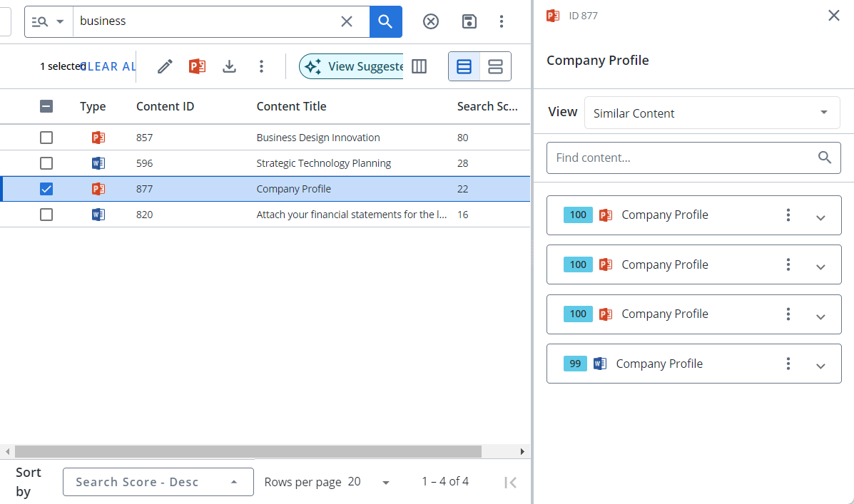Click the title Strategic Technology Planning
Screen dimensions: 854x504
(323, 163)
